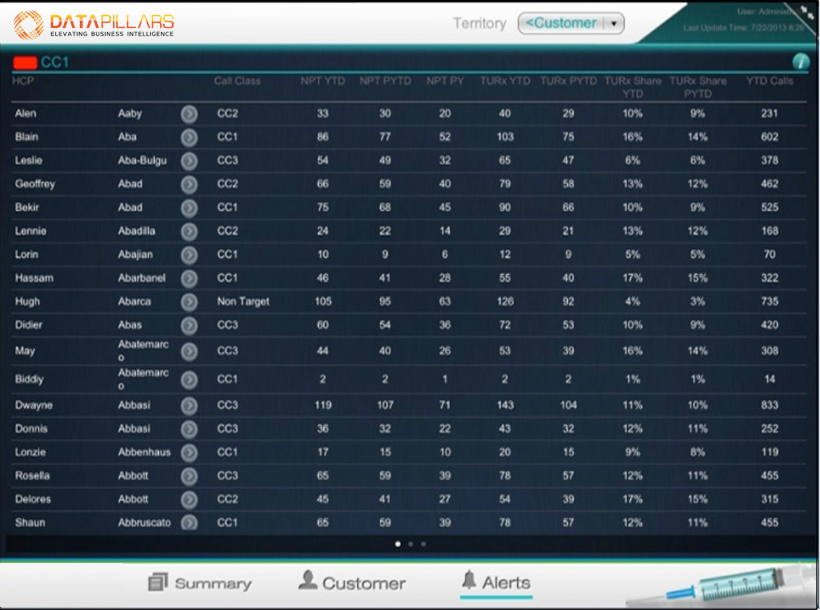The image size is (820, 610).
Task: Click the expand arrows icon top right
Action: [807, 12]
